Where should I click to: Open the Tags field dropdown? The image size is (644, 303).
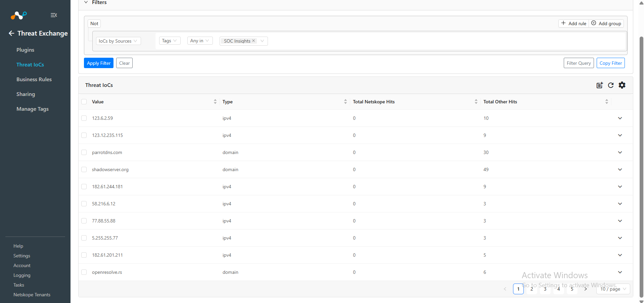tap(170, 41)
